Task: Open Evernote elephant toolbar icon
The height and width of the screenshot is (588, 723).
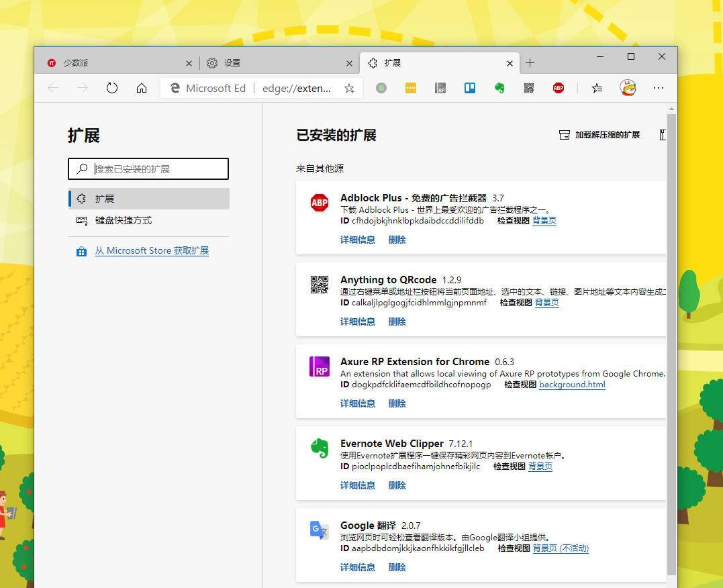Action: click(x=499, y=88)
